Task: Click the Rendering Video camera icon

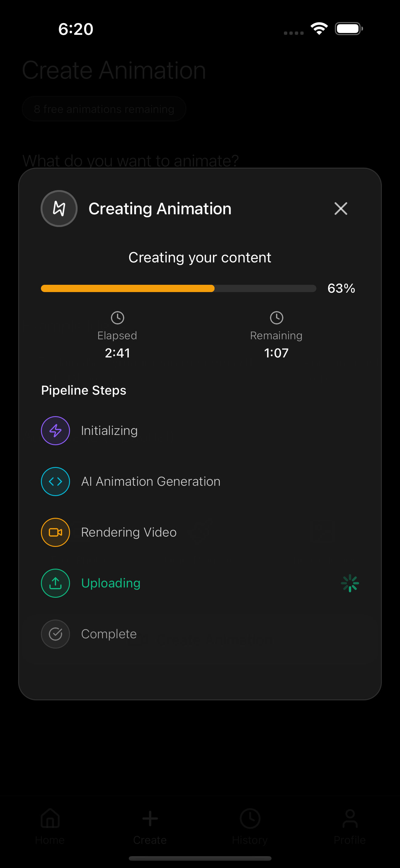Action: tap(55, 532)
